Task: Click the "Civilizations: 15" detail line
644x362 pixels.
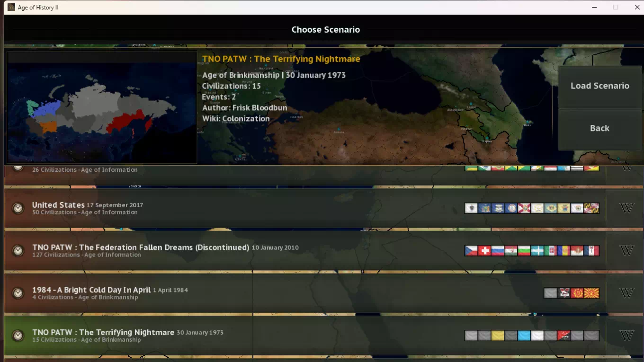Action: click(x=231, y=86)
